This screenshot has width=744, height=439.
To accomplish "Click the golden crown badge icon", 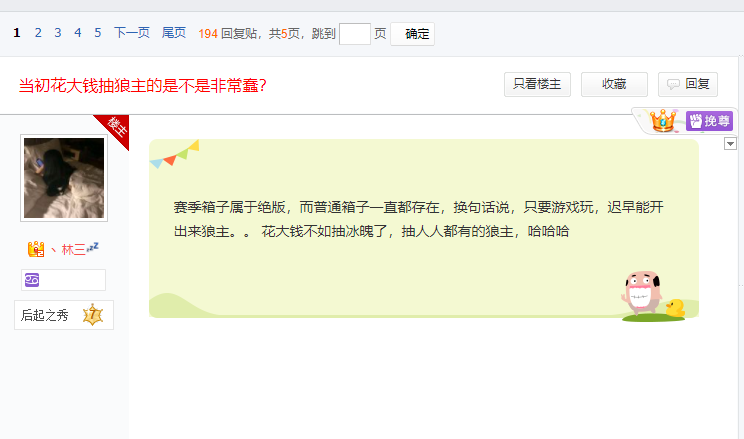I will [661, 122].
